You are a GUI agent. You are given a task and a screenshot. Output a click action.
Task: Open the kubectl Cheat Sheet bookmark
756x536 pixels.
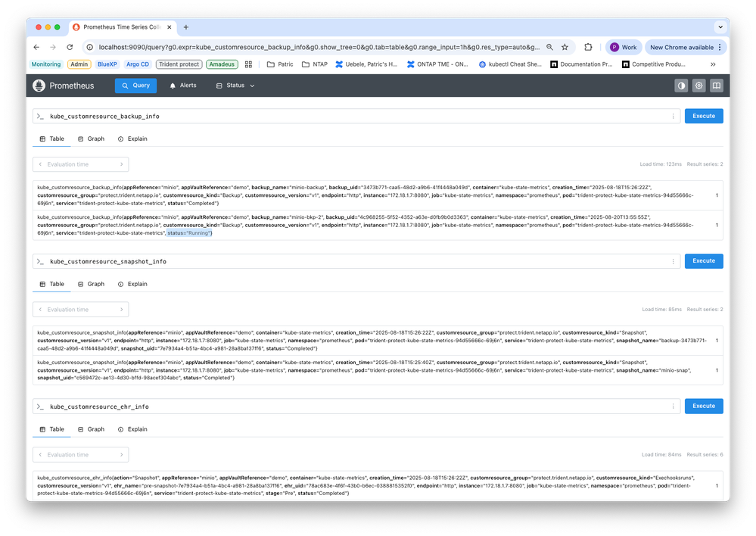pos(510,64)
